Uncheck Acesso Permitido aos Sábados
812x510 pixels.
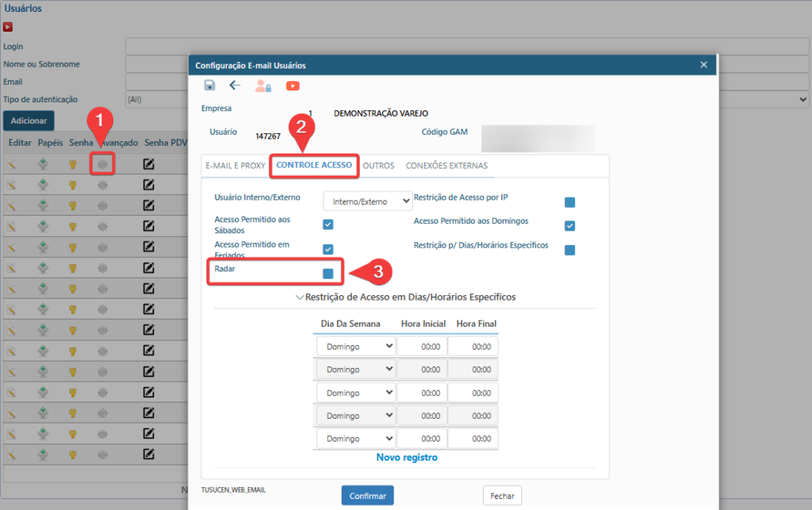coord(327,224)
